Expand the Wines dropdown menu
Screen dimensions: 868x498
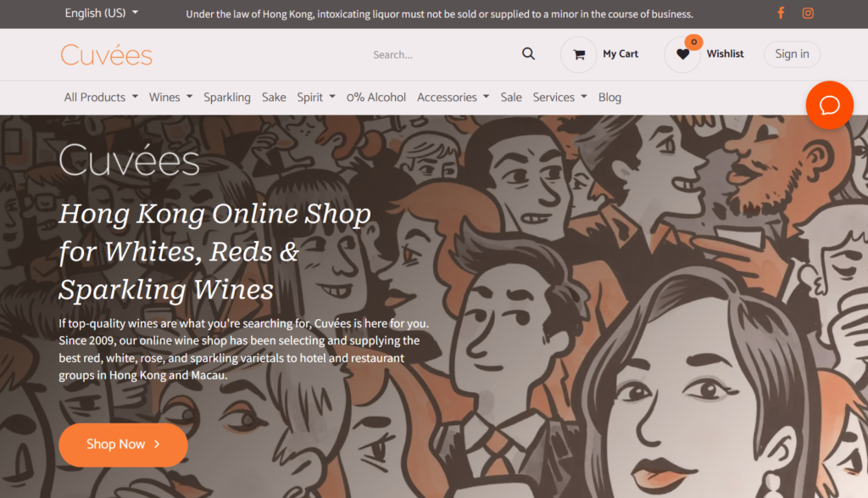(170, 98)
